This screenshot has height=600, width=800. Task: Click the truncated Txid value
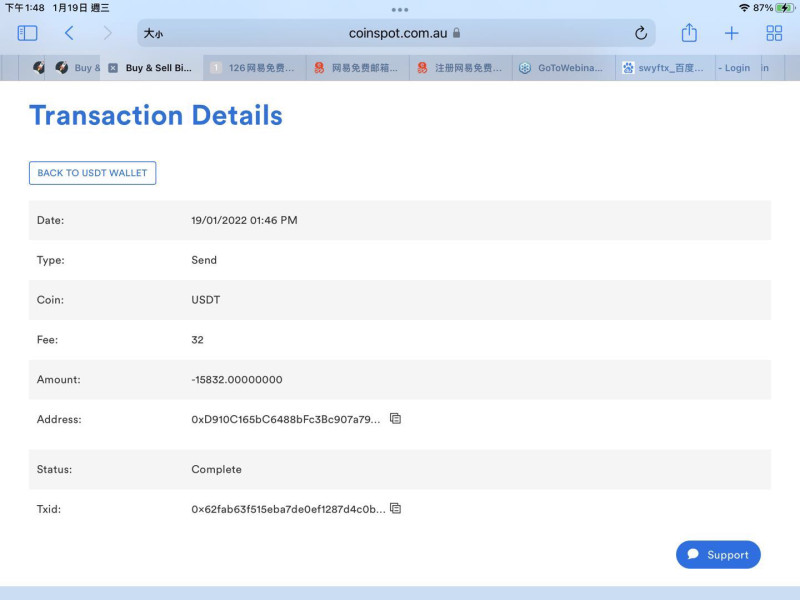point(287,509)
